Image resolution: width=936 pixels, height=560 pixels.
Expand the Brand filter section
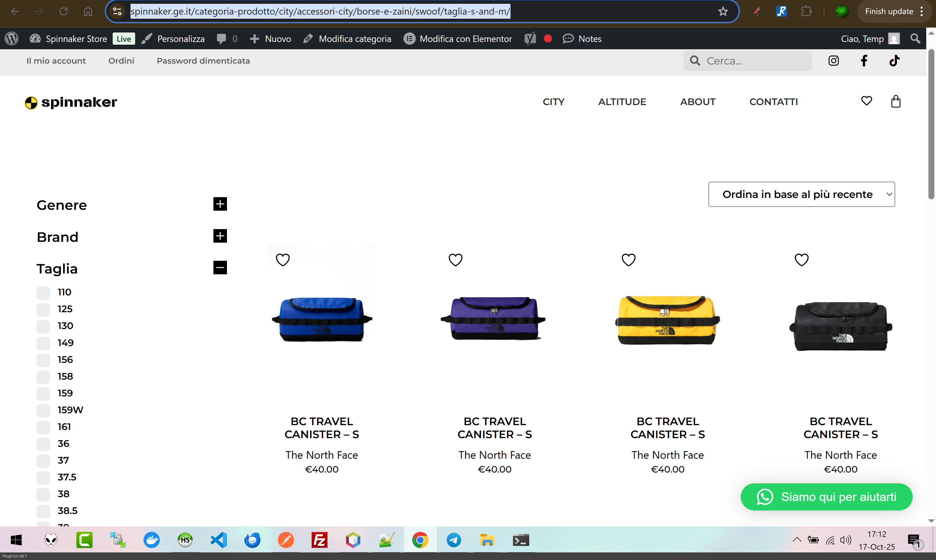click(220, 236)
